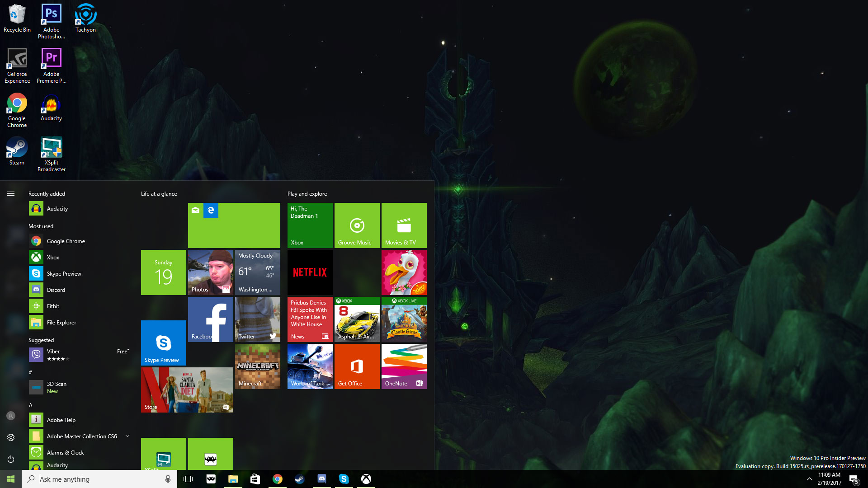Open Discord on the taskbar

coord(321,479)
